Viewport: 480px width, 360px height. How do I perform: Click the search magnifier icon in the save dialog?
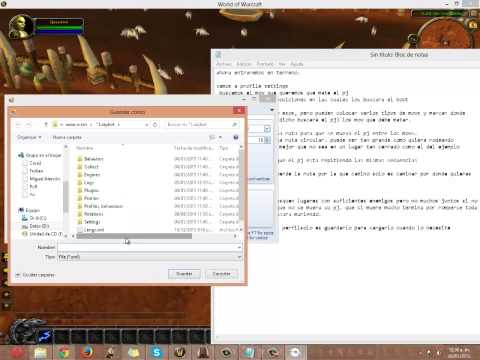(234, 124)
